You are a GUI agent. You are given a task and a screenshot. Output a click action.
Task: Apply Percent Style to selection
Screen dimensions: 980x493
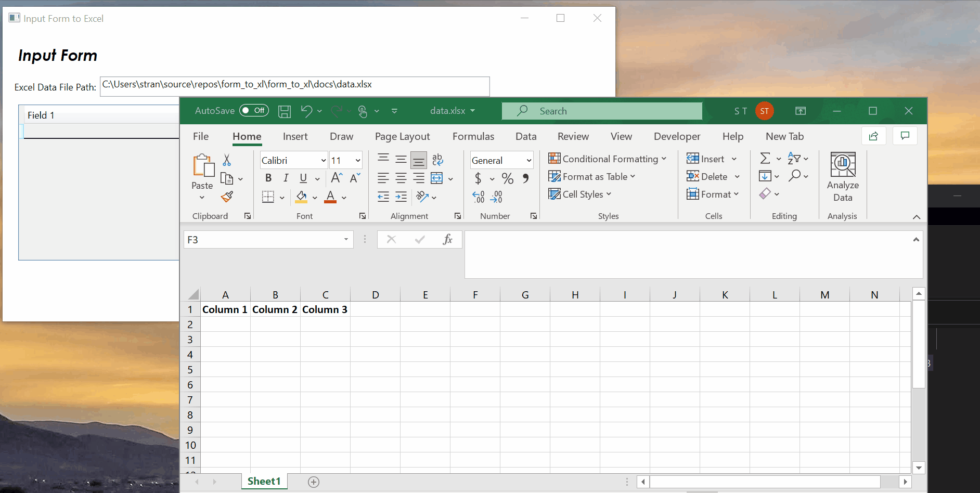507,178
